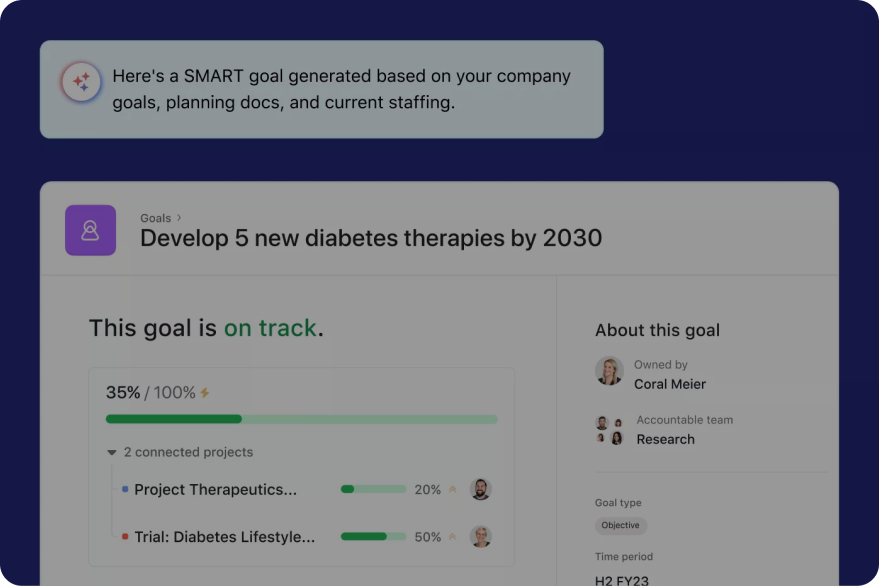Click Coral Meier's avatar photo
The width and height of the screenshot is (879, 586).
coord(609,371)
